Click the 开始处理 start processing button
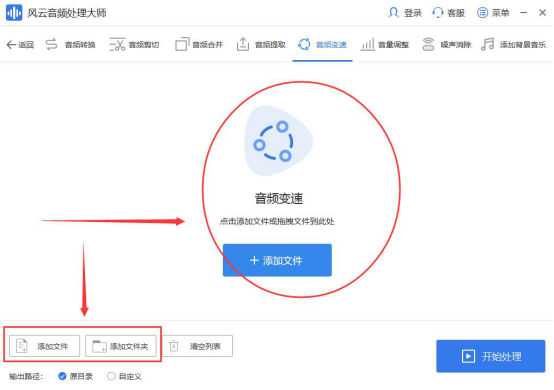 [490, 356]
